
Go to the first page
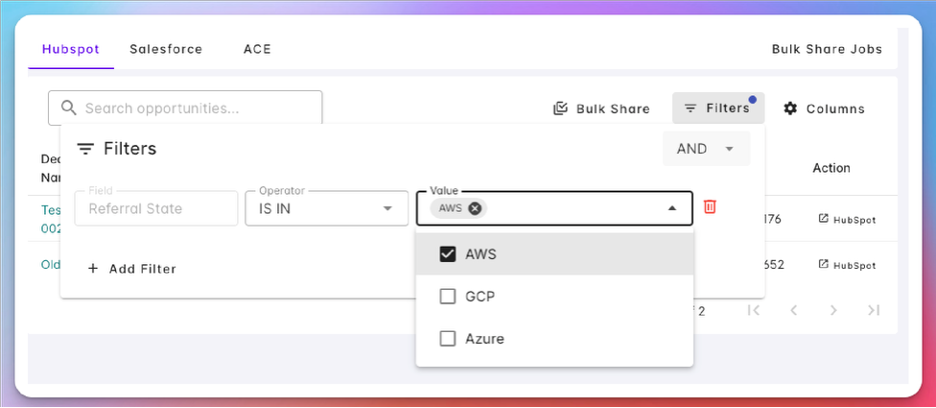[754, 310]
